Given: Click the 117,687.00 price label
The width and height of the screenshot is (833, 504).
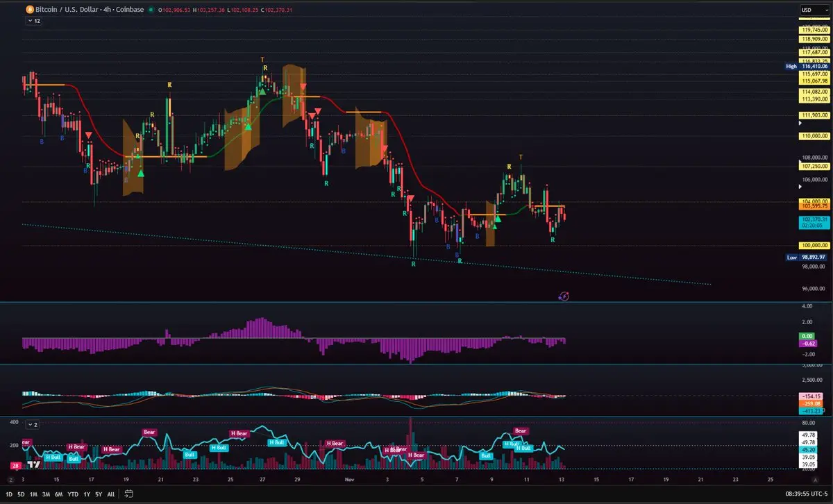Looking at the screenshot, I should pyautogui.click(x=814, y=52).
